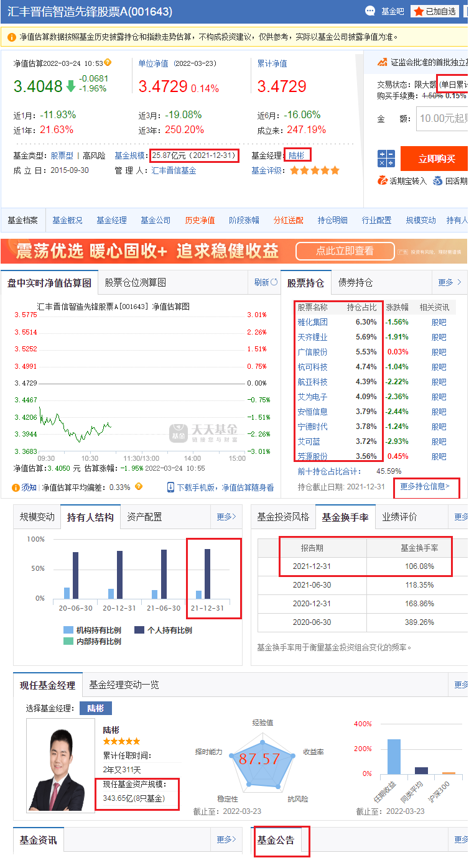Screen dimensions: 474x868
Task: Click the star rating under manager 陆彬
Action: (121, 741)
